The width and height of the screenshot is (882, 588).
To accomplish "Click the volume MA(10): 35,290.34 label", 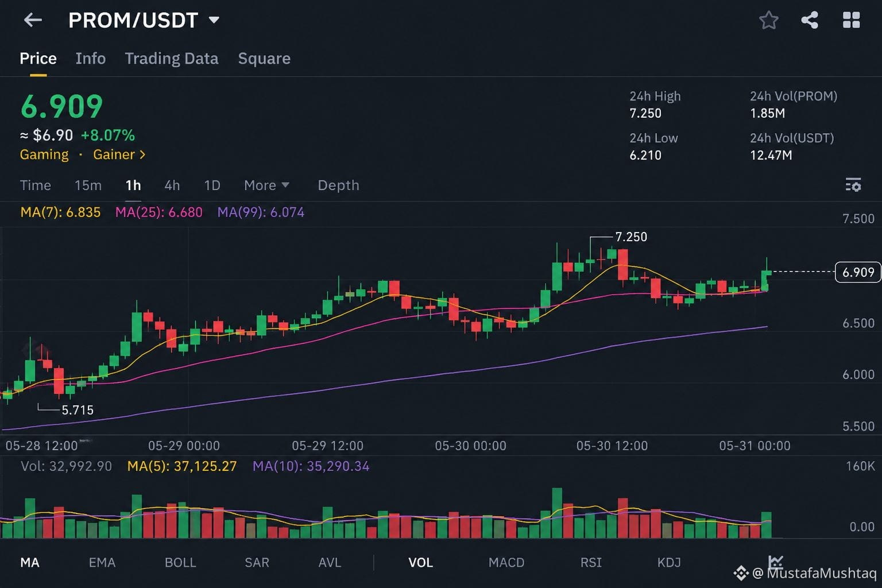I will [x=311, y=466].
